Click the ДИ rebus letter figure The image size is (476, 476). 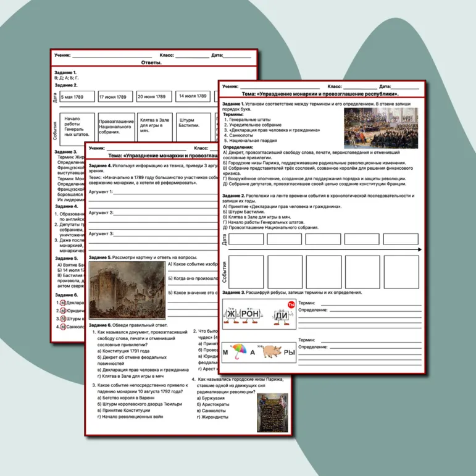[282, 316]
